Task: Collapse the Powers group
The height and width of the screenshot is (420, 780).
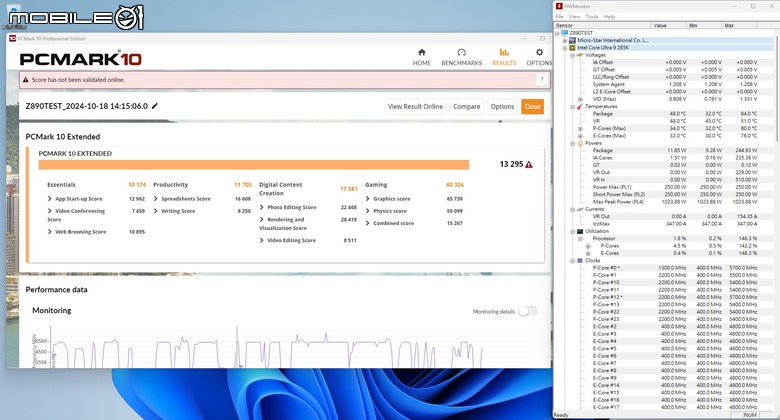Action: click(572, 143)
